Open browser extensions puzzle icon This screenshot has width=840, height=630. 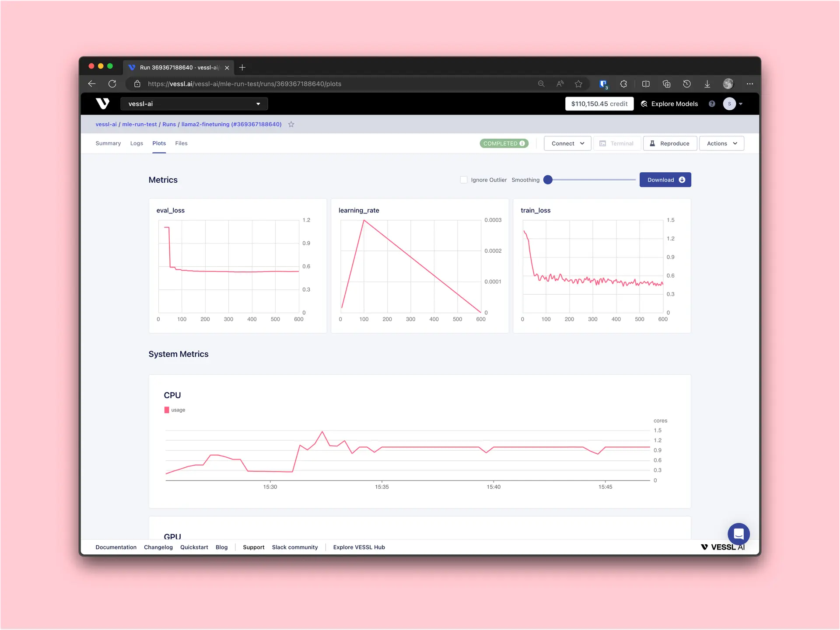(623, 84)
